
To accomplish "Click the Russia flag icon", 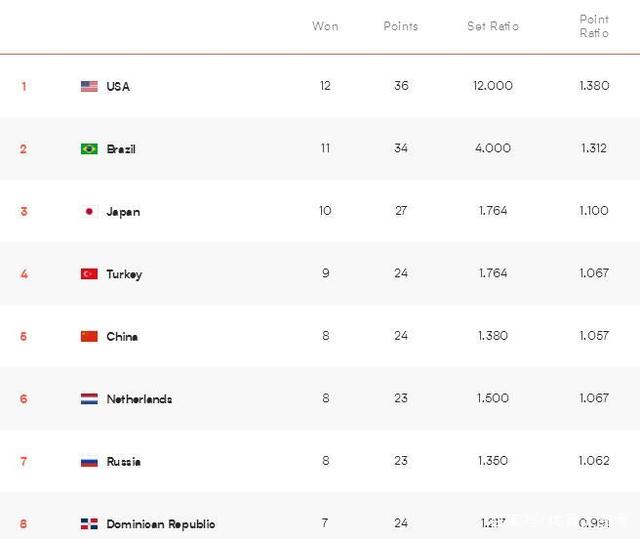I will (x=89, y=461).
